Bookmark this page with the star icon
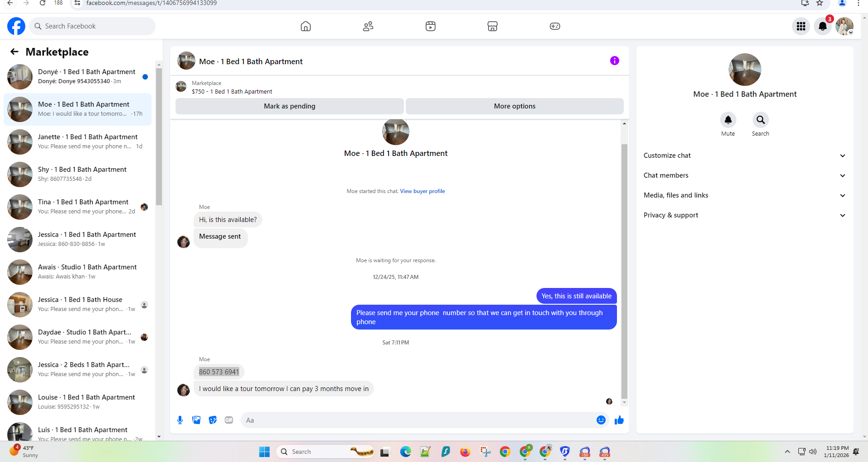This screenshot has height=462, width=868. pos(820,3)
